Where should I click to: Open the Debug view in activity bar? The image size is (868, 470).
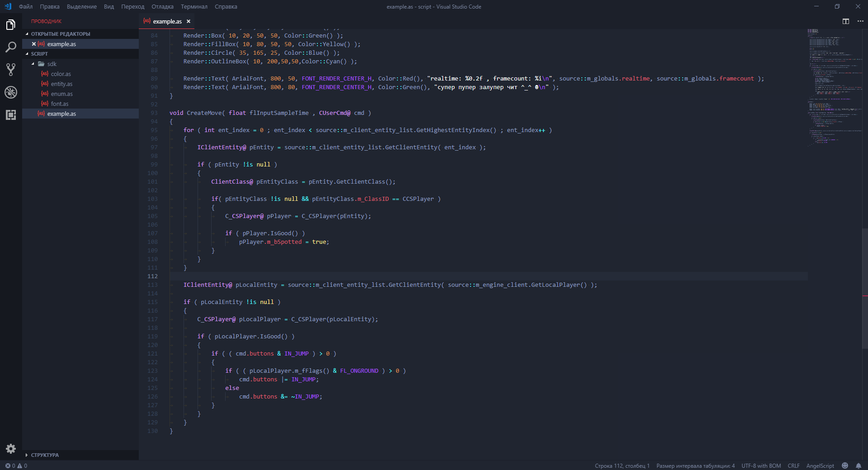pyautogui.click(x=11, y=92)
